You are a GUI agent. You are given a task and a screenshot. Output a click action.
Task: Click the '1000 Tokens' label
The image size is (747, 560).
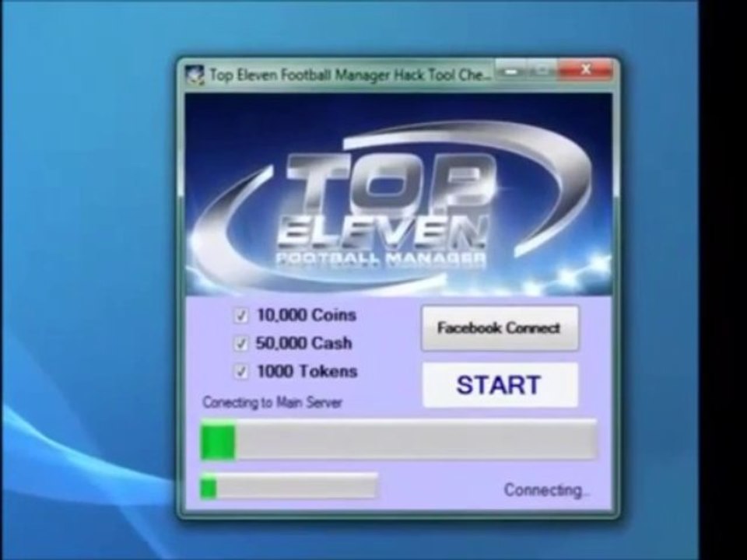coord(307,372)
